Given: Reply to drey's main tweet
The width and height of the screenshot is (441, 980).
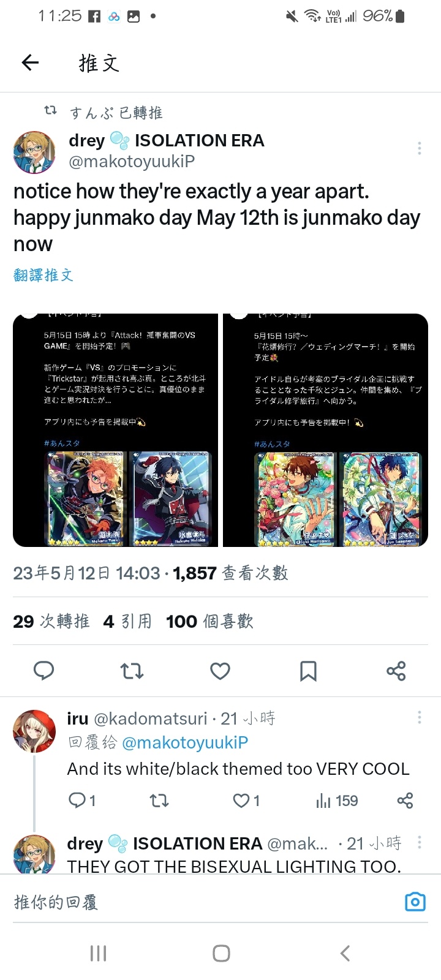Looking at the screenshot, I should (x=43, y=671).
